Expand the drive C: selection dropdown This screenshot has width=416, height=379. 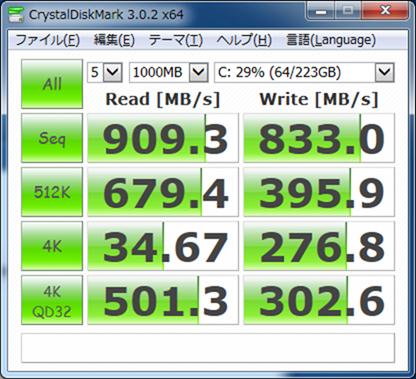click(385, 72)
